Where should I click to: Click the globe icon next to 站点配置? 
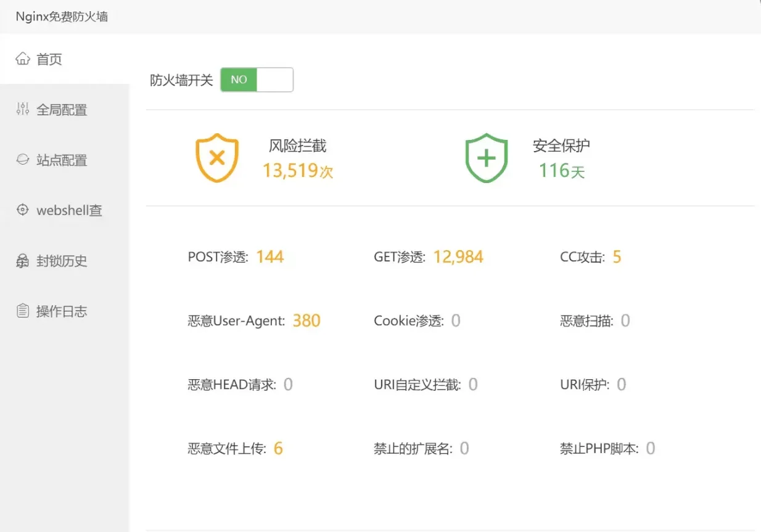pos(23,160)
